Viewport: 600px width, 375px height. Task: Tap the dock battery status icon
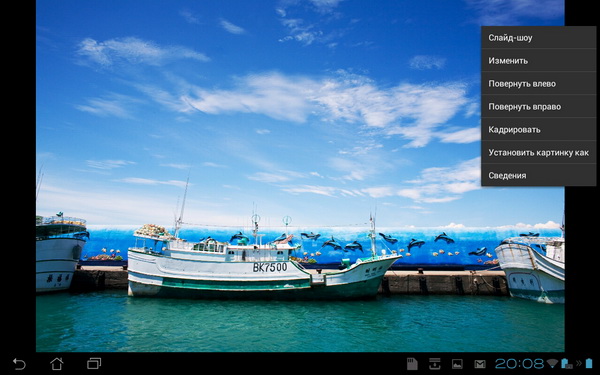pyautogui.click(x=567, y=363)
